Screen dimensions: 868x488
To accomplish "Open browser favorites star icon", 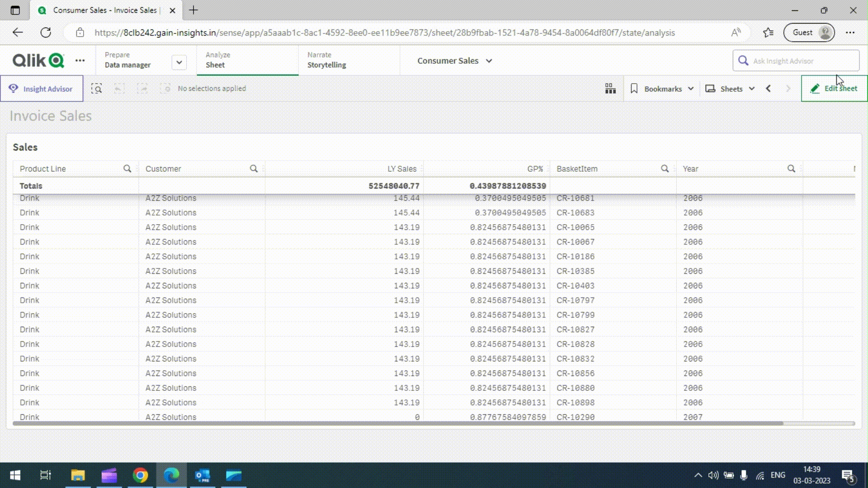I will (x=768, y=33).
